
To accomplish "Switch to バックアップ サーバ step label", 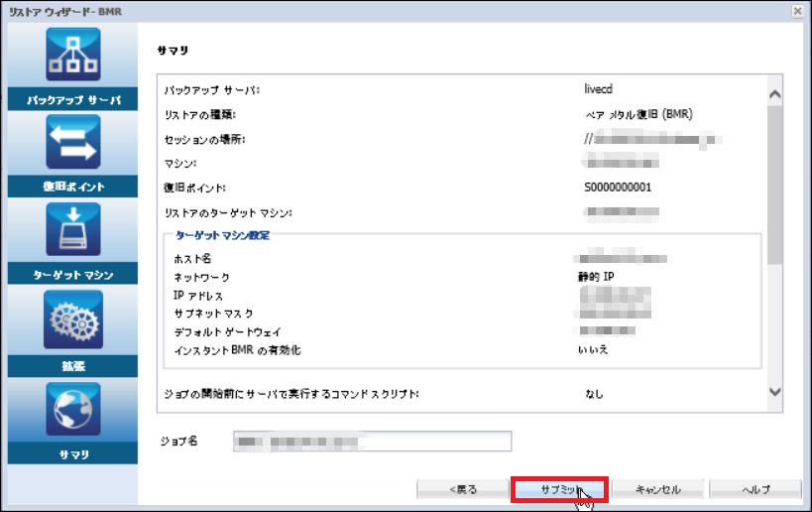I will coord(73,99).
